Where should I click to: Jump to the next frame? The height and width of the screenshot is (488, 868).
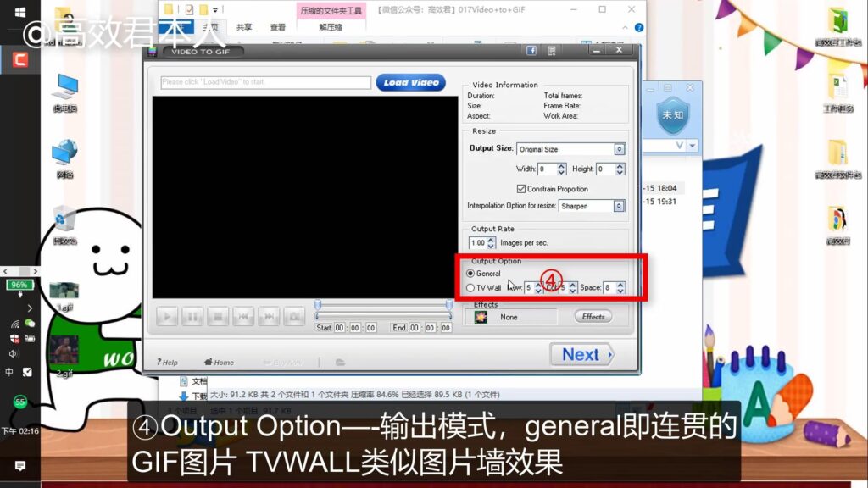click(x=269, y=317)
